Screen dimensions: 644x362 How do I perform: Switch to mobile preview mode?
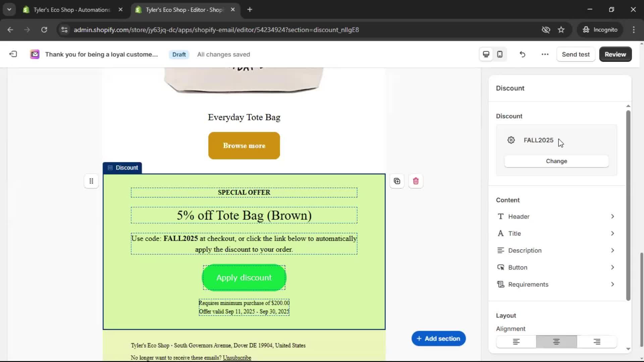499,54
